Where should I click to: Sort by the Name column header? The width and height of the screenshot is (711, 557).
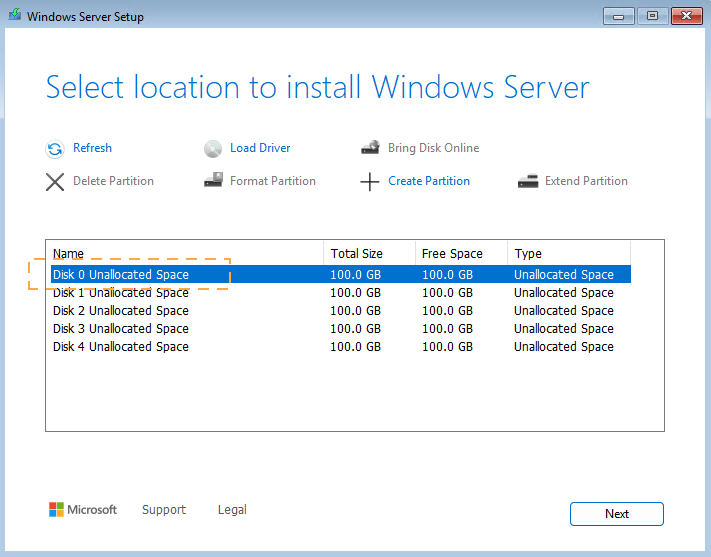184,254
